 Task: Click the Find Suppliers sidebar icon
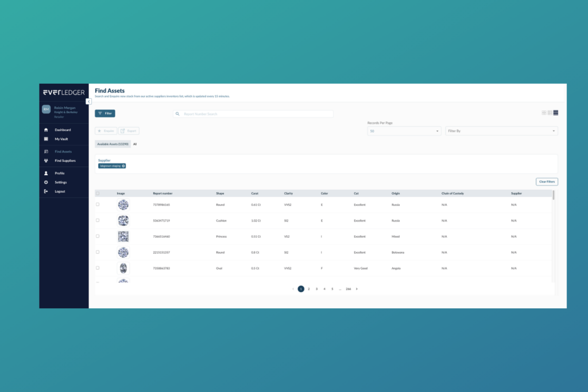point(46,161)
